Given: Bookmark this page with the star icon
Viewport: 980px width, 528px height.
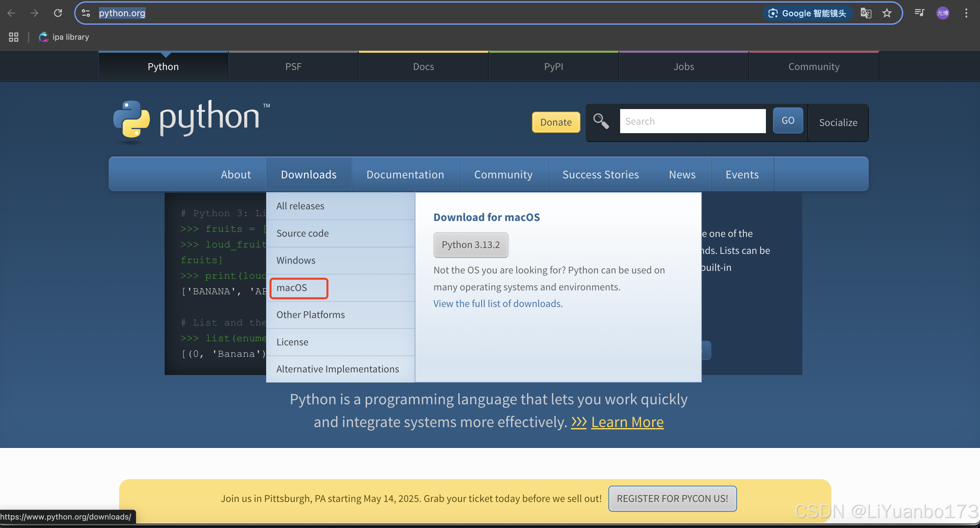Looking at the screenshot, I should (x=887, y=13).
